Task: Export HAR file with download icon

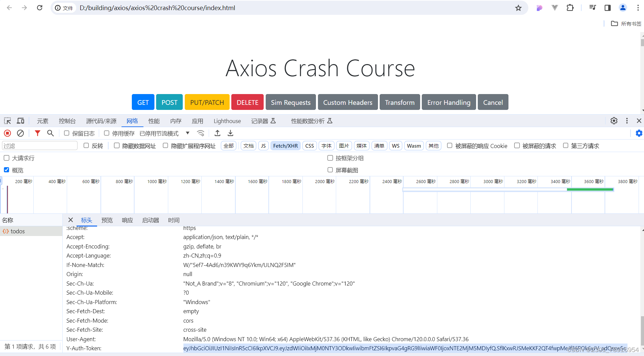Action: (230, 133)
